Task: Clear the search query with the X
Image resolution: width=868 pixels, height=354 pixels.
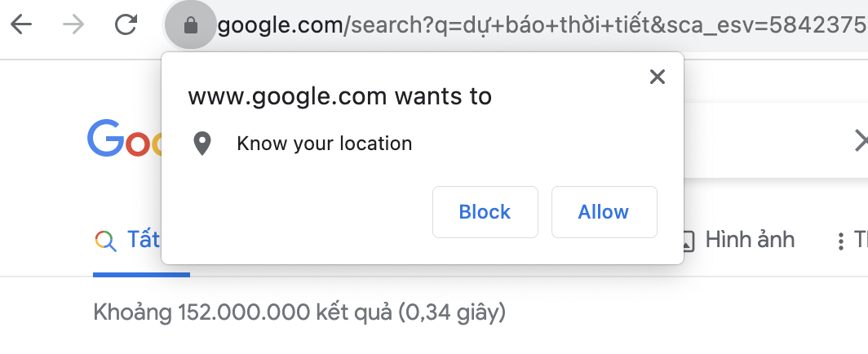Action: pos(861,140)
